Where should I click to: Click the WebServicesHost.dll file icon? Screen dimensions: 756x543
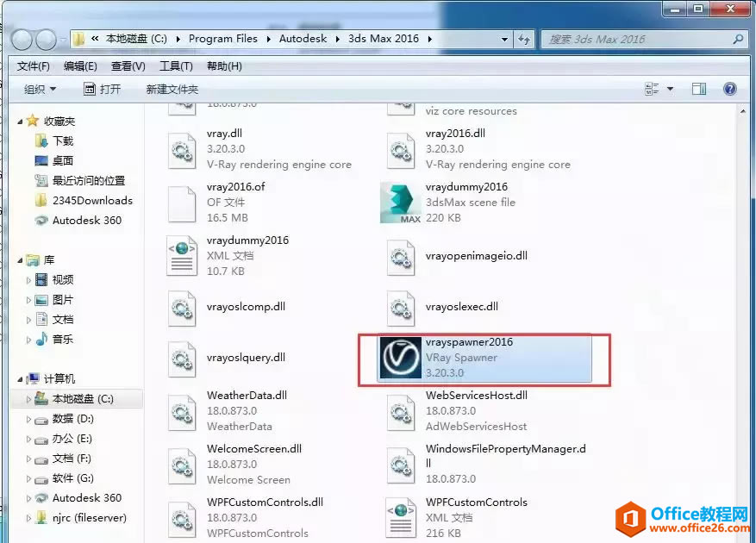[x=401, y=412]
